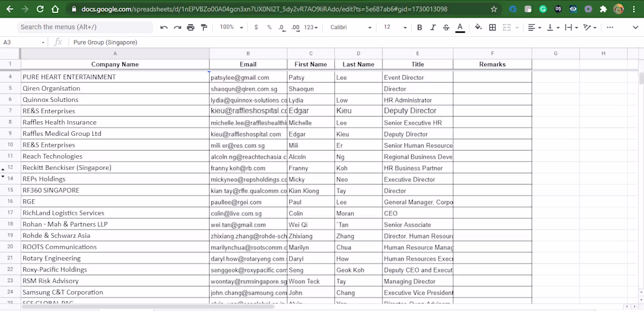Click the formula bar content
Image resolution: width=644 pixels, height=311 pixels.
point(105,42)
